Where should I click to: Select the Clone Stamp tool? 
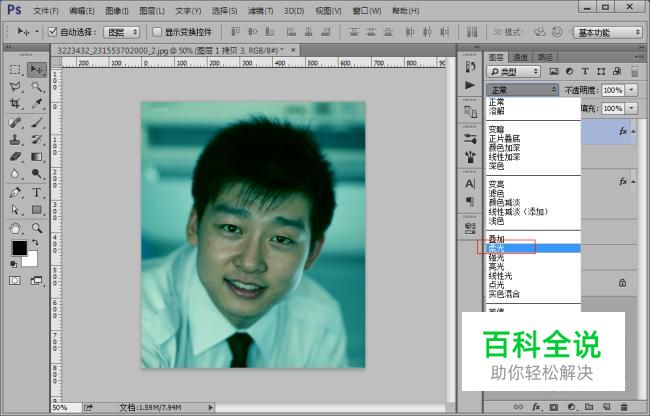15,140
